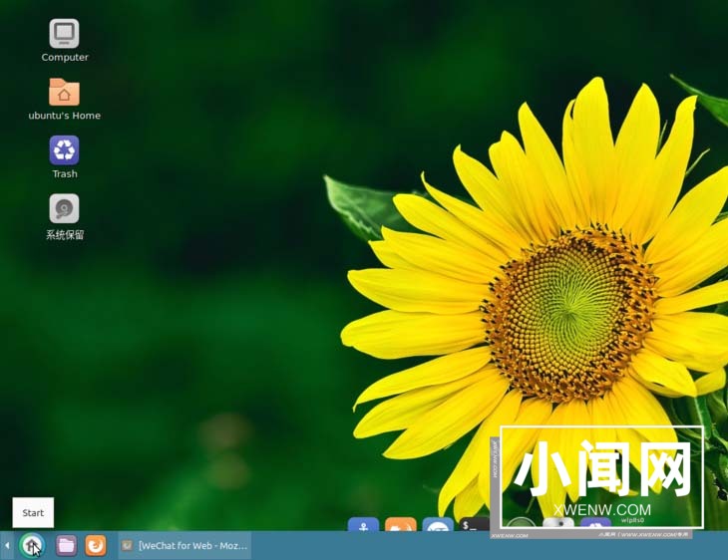728x560 pixels.
Task: Click the purple dock icon under watermark
Action: pos(595,525)
